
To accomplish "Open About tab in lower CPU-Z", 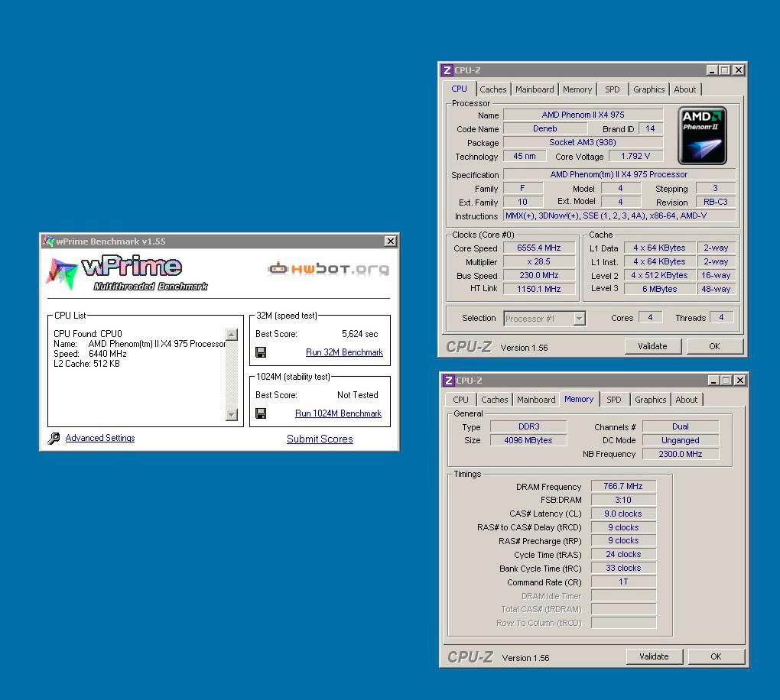I will [x=687, y=400].
